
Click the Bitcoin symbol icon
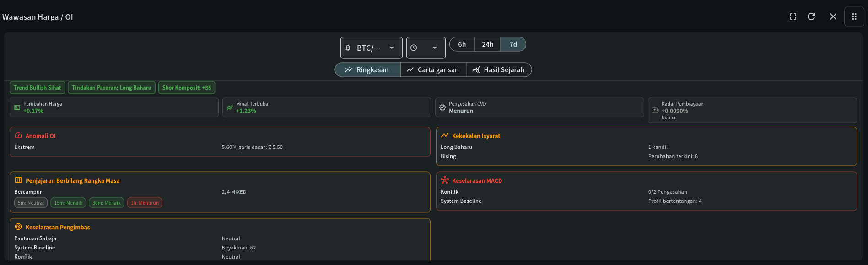[348, 48]
